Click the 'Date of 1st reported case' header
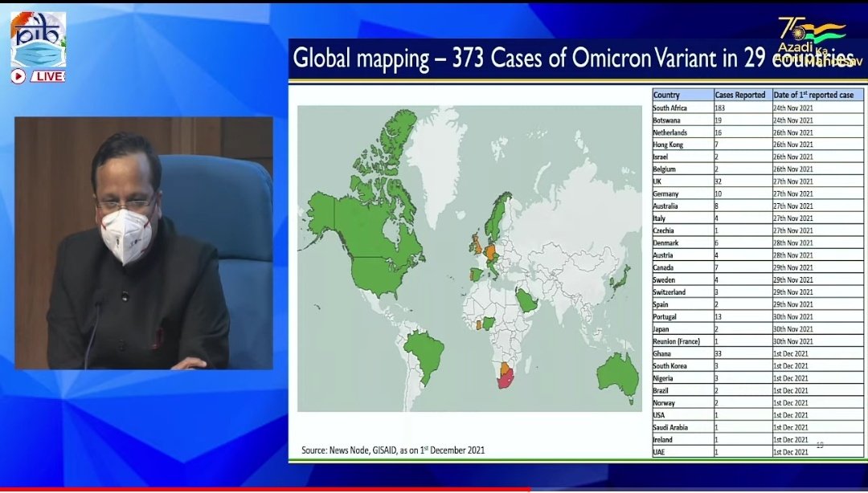Viewport: 868px width, 493px height. point(817,95)
